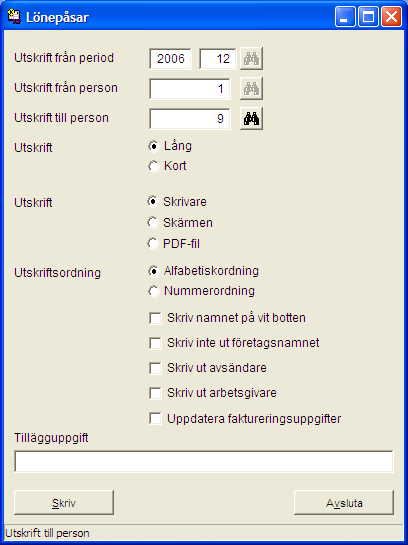
Task: Click binoculars icon beside Utskrift från person
Action: point(251,89)
